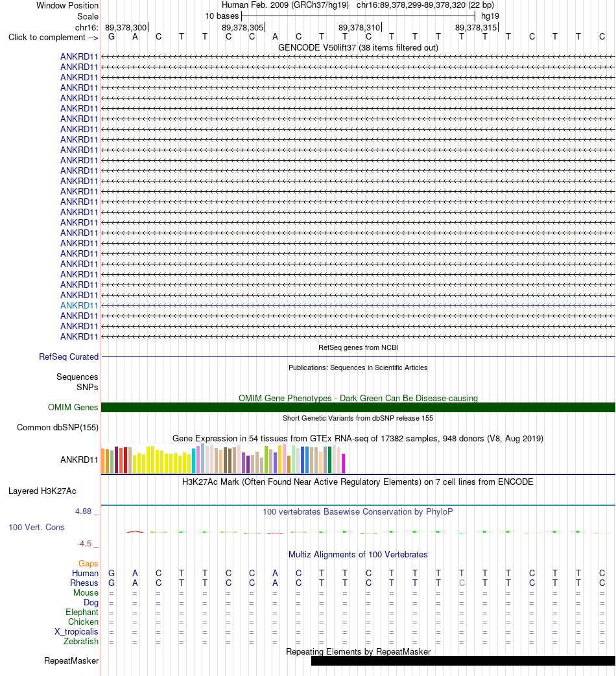
Task: Click the H3K27Ac Mark track title
Action: tap(358, 482)
